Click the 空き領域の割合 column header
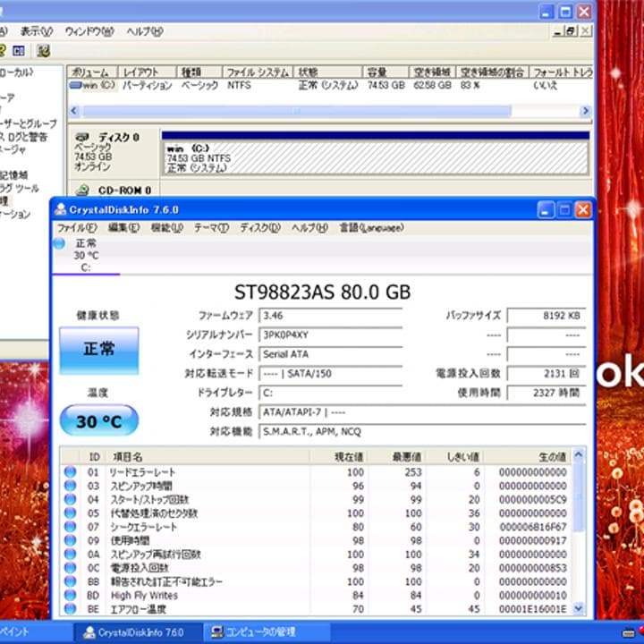The height and width of the screenshot is (644, 644). (492, 72)
